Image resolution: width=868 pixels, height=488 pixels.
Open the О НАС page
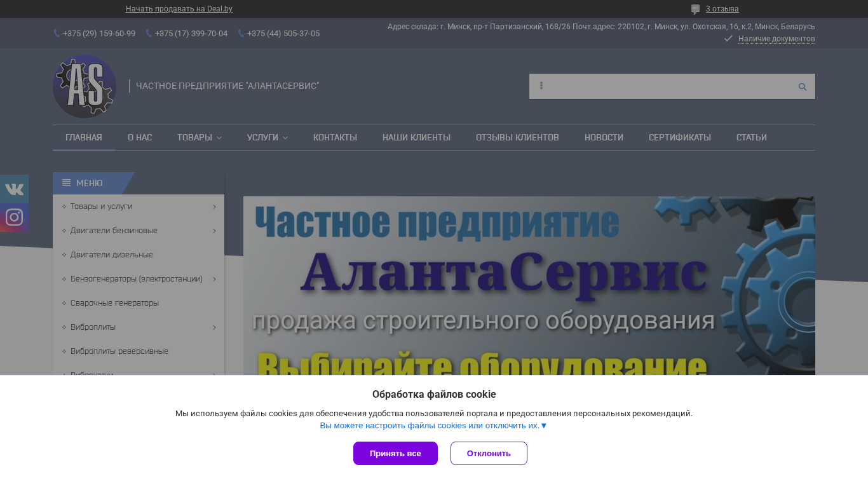point(140,138)
